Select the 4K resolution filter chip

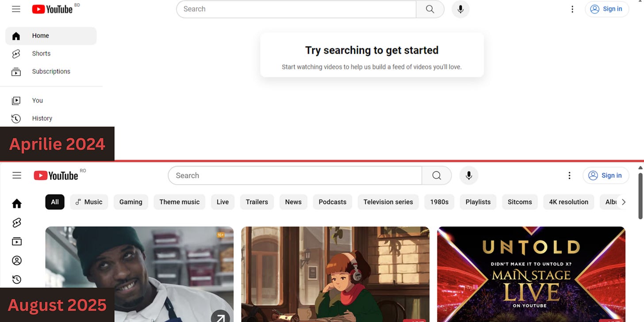coord(569,202)
